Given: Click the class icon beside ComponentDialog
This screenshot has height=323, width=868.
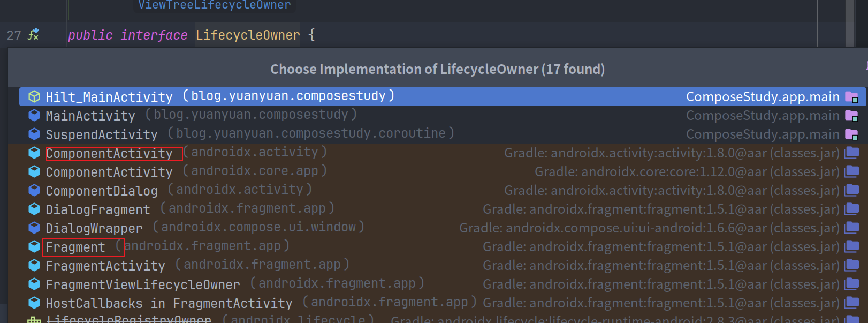Looking at the screenshot, I should [x=34, y=190].
